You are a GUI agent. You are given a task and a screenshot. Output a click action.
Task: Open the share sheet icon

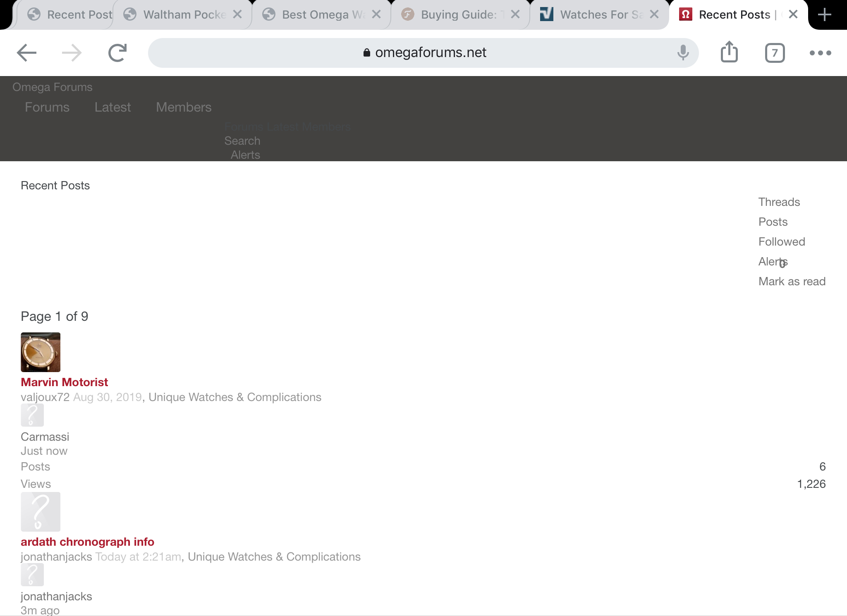(x=729, y=52)
